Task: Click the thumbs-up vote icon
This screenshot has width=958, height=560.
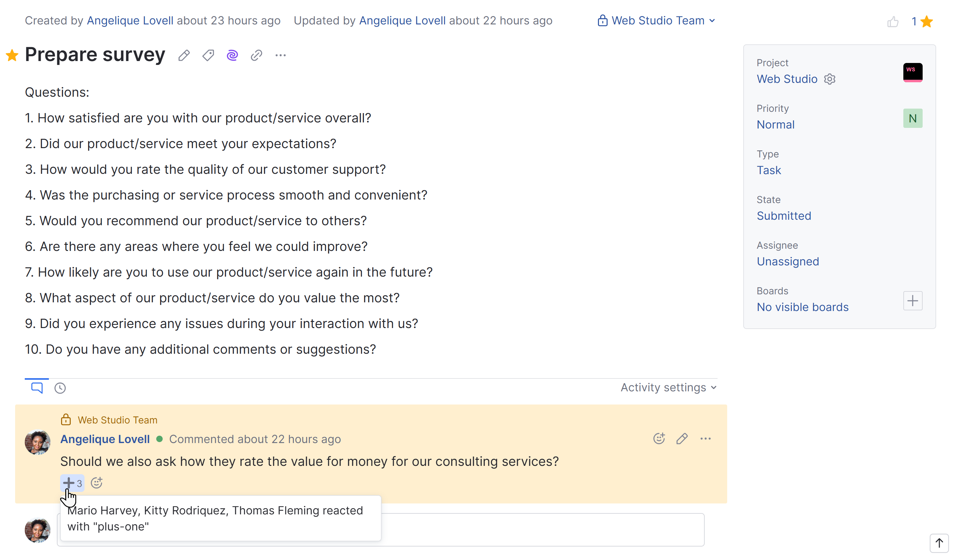Action: point(893,22)
